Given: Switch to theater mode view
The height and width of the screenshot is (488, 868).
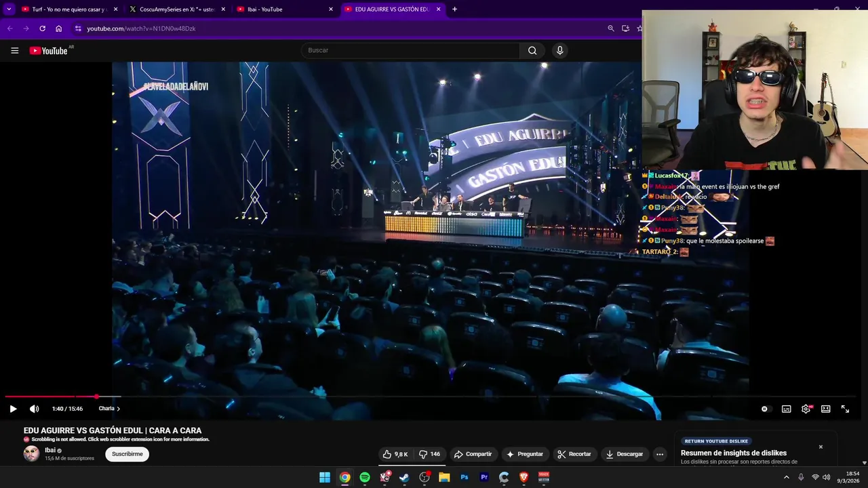Looking at the screenshot, I should point(825,409).
